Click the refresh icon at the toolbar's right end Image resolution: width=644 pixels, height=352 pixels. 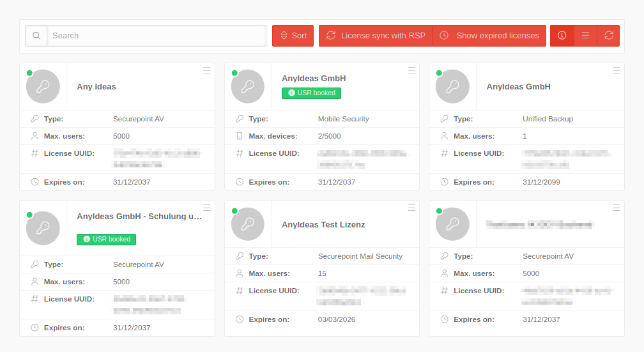[608, 36]
